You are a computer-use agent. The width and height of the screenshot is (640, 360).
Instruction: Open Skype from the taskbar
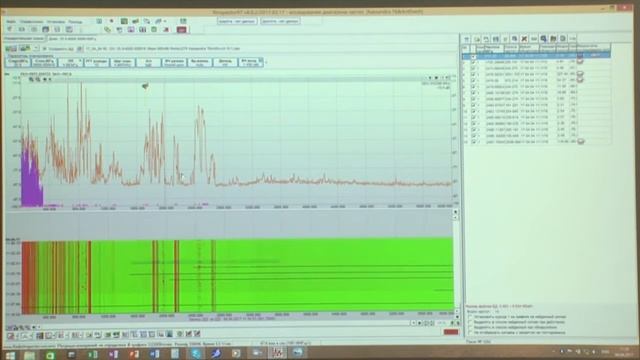tap(196, 354)
